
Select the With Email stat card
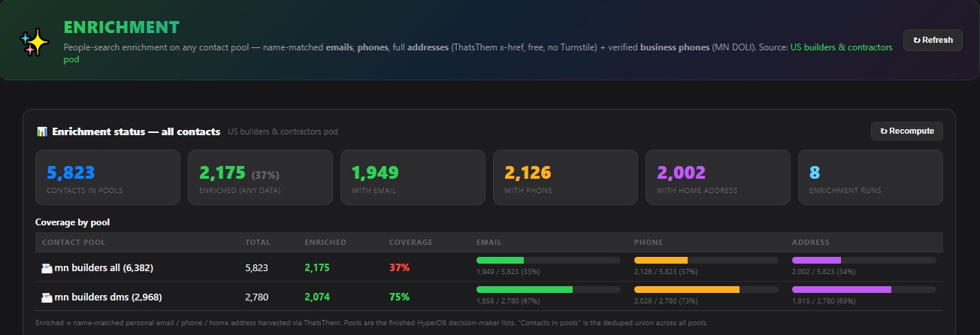pos(413,177)
